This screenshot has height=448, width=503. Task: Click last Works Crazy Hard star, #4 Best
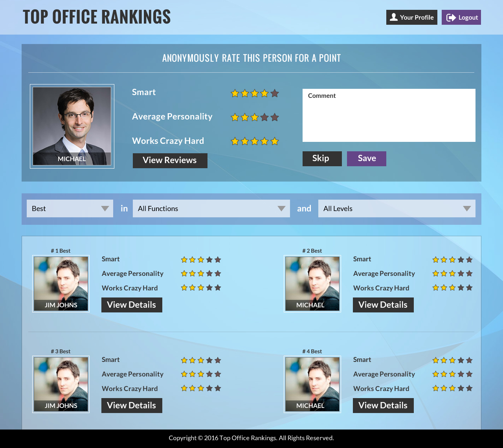tap(469, 388)
